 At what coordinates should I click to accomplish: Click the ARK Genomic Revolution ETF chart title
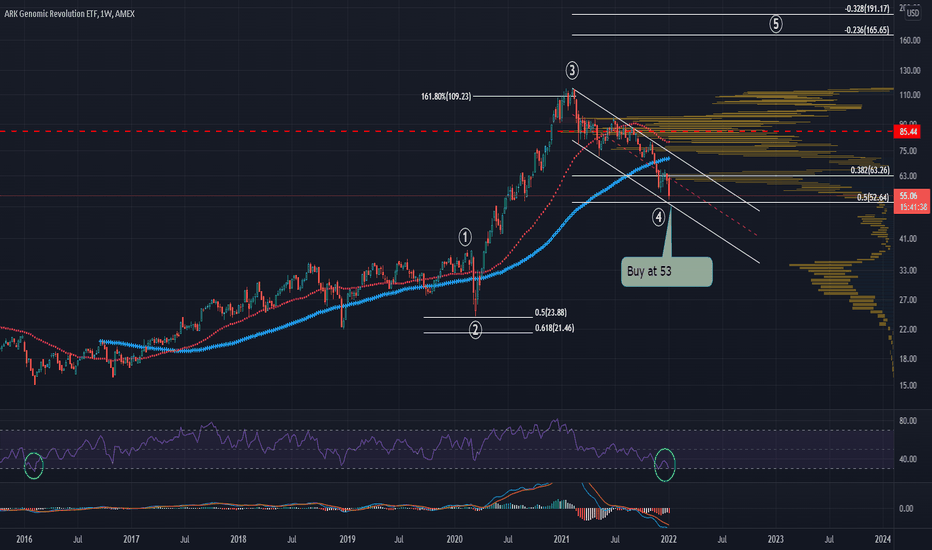tap(70, 14)
